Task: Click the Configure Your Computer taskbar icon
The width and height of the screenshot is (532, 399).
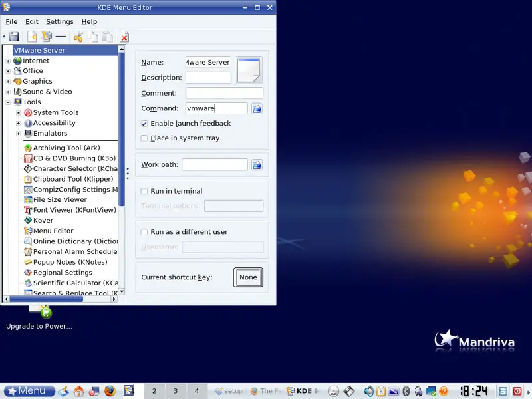Action: pos(94,391)
